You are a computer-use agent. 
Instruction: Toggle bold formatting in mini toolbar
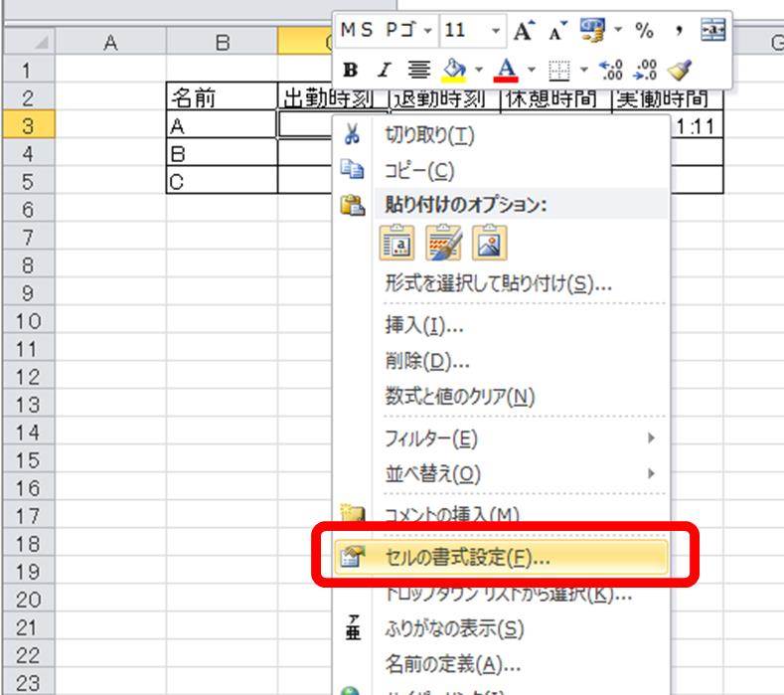(x=350, y=70)
